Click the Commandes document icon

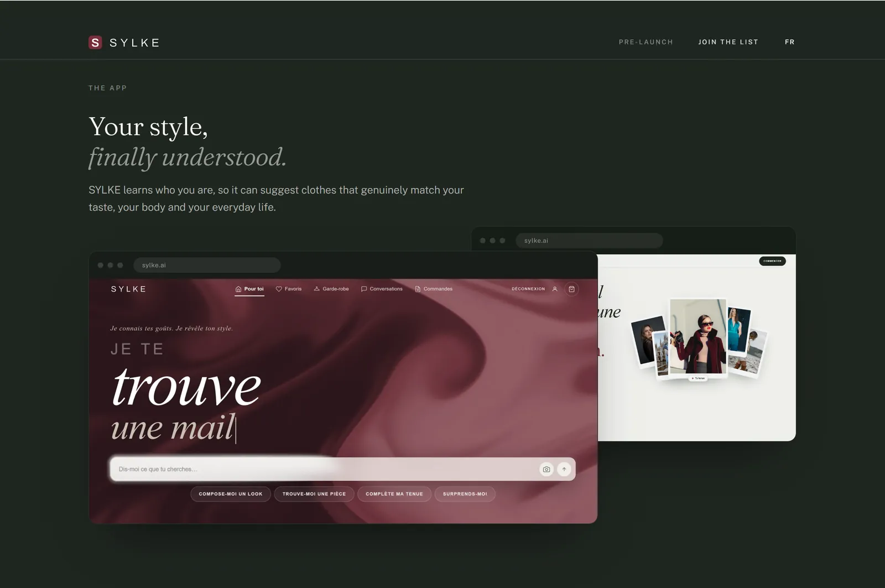coord(418,289)
